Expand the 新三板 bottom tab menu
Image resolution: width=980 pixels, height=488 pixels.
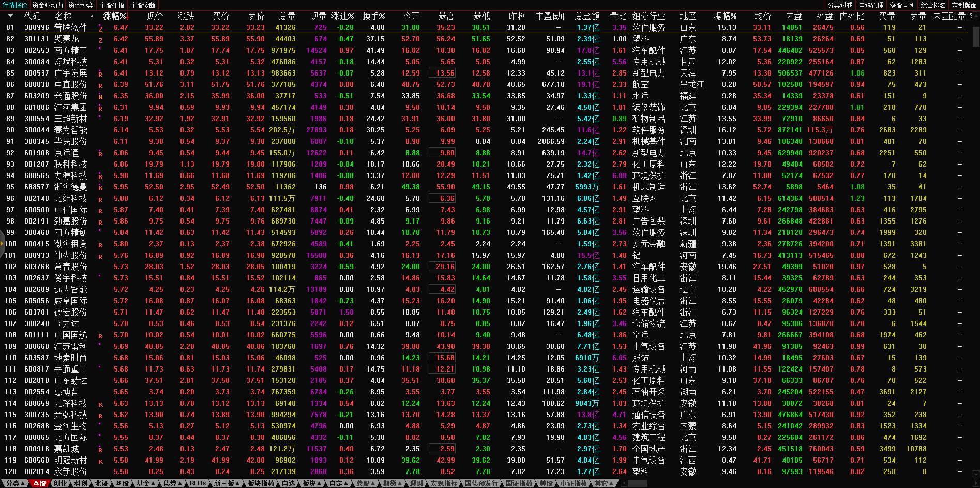coord(227,483)
